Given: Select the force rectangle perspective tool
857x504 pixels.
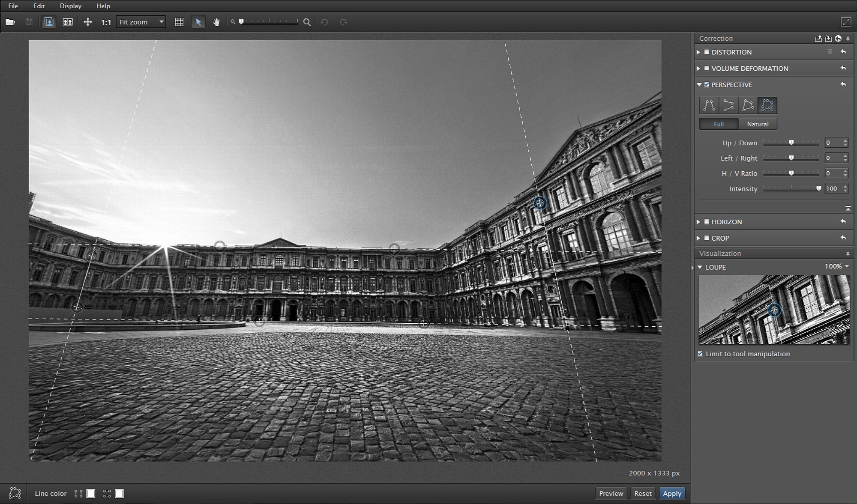Looking at the screenshot, I should [x=748, y=105].
